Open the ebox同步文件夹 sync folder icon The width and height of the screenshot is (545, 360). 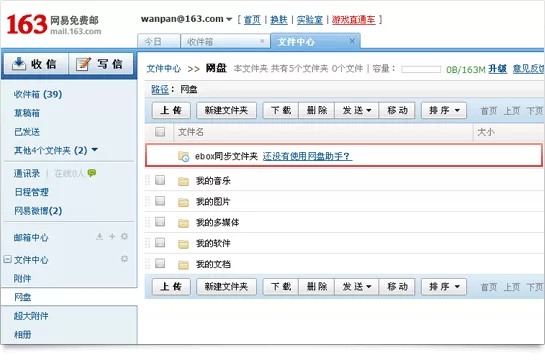pos(184,156)
